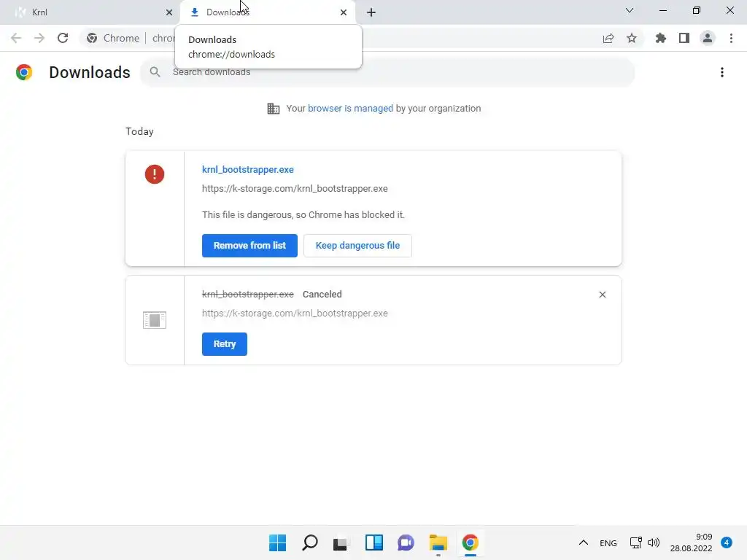
Task: Toggle the side panel
Action: pyautogui.click(x=684, y=38)
